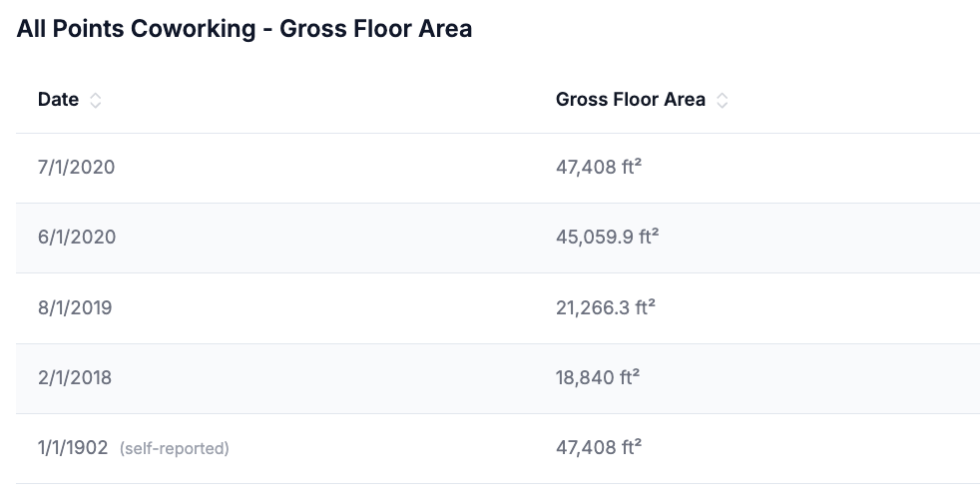Click the (self-reported) label
This screenshot has height=503, width=980.
[x=175, y=449]
